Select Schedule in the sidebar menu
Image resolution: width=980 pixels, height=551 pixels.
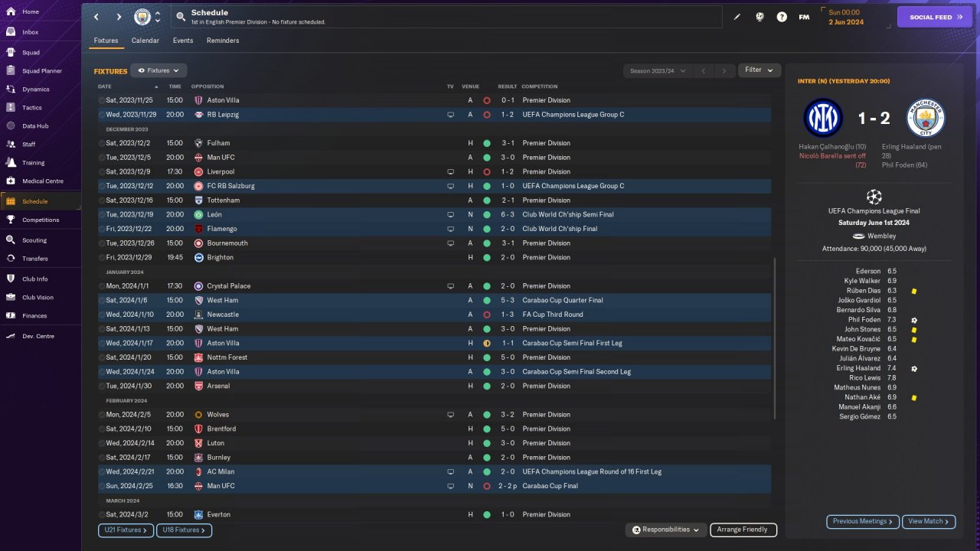[41, 201]
